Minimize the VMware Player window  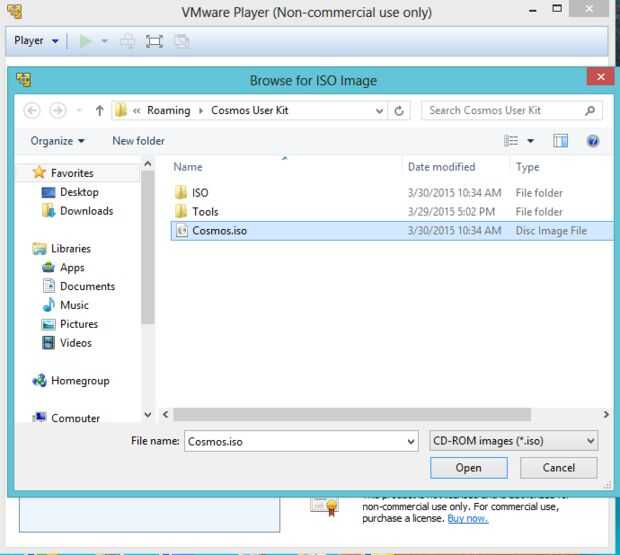pyautogui.click(x=533, y=11)
